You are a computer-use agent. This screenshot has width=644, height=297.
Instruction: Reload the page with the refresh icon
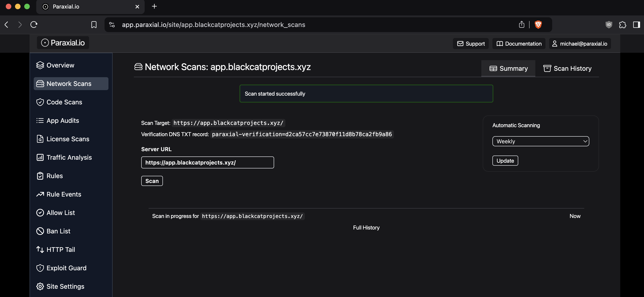click(34, 24)
